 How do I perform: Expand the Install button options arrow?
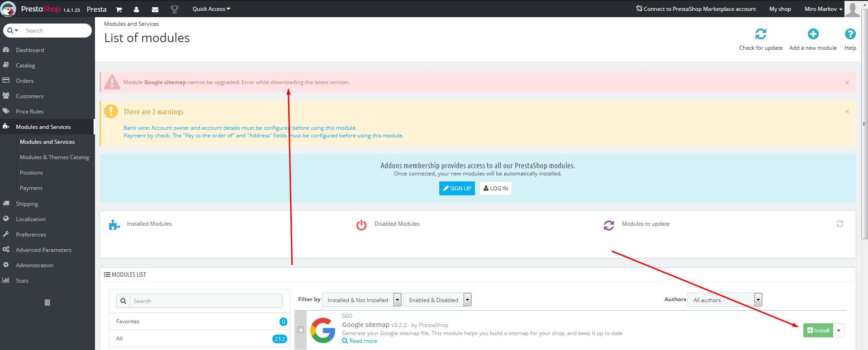point(839,331)
